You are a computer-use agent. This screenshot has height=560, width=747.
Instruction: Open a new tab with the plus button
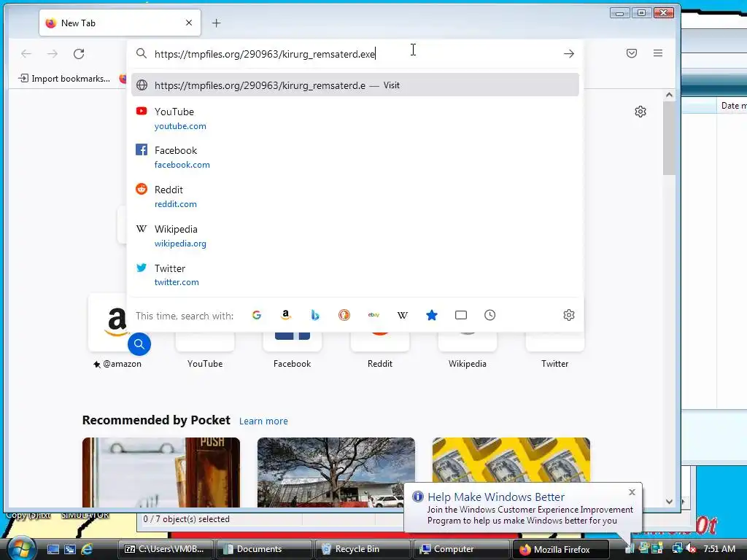click(x=216, y=23)
